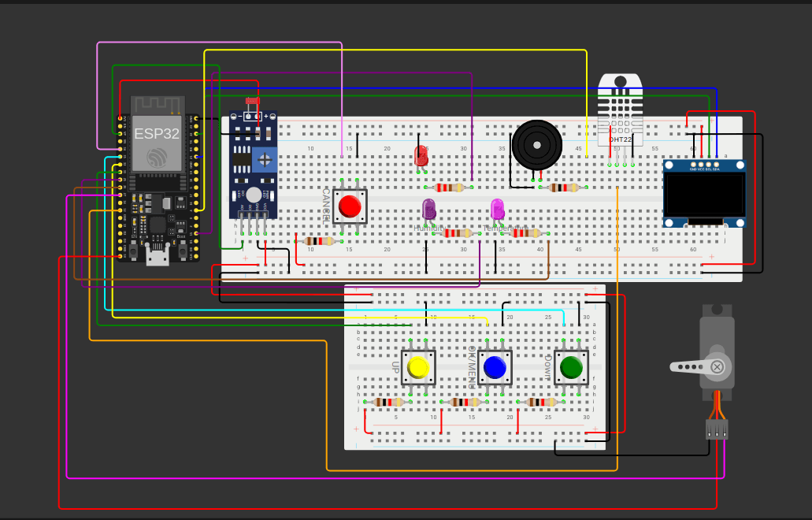Select the ESP32 module chip
Screen dimensions: 812x520
(x=158, y=134)
